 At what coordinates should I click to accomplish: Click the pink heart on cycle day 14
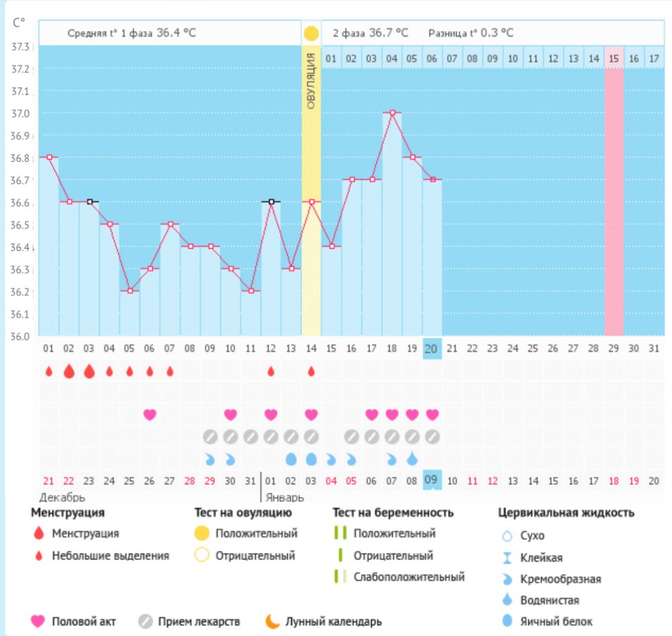click(x=311, y=414)
